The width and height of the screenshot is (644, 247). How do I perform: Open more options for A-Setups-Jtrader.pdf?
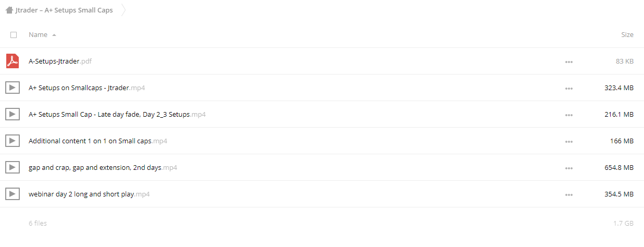568,62
